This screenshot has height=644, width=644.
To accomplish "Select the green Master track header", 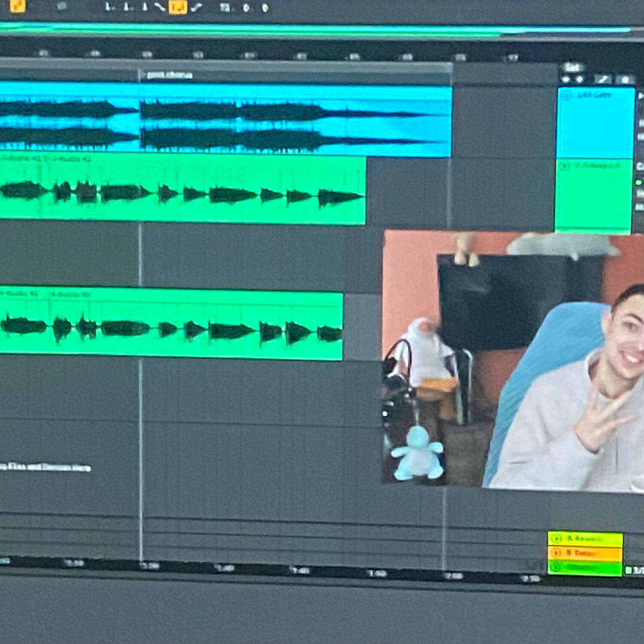I will pyautogui.click(x=588, y=568).
